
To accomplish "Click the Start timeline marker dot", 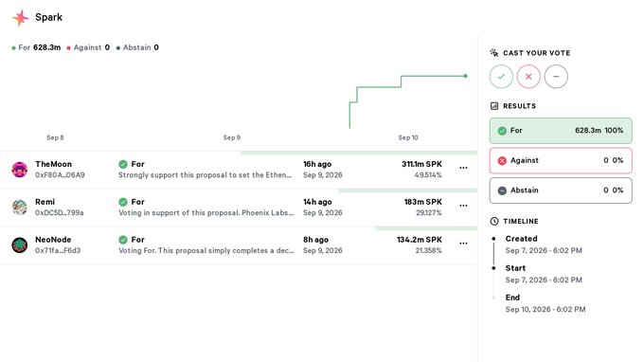I will coord(493,268).
